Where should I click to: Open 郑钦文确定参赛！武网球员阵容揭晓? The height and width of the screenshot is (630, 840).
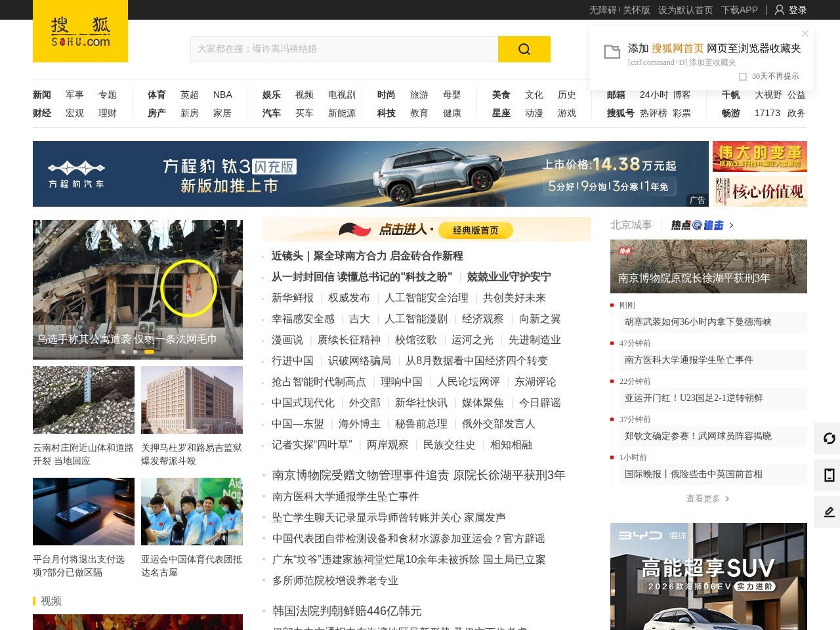click(698, 436)
